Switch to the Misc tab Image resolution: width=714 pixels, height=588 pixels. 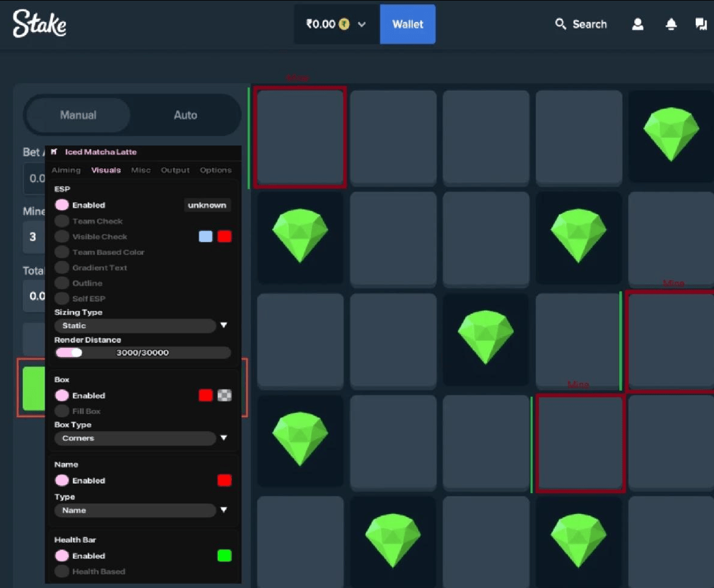coord(141,170)
